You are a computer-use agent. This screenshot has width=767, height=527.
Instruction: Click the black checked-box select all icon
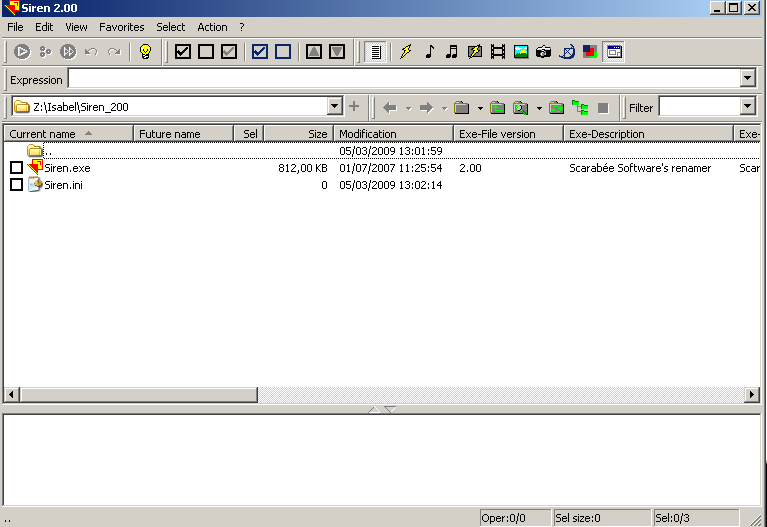(x=182, y=51)
